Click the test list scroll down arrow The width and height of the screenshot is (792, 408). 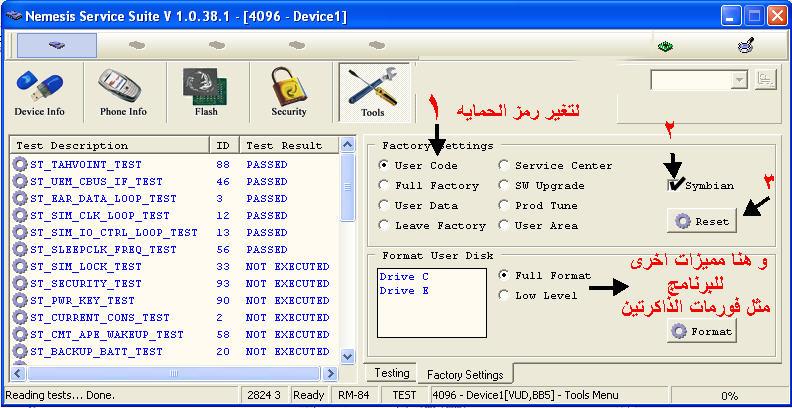(348, 356)
